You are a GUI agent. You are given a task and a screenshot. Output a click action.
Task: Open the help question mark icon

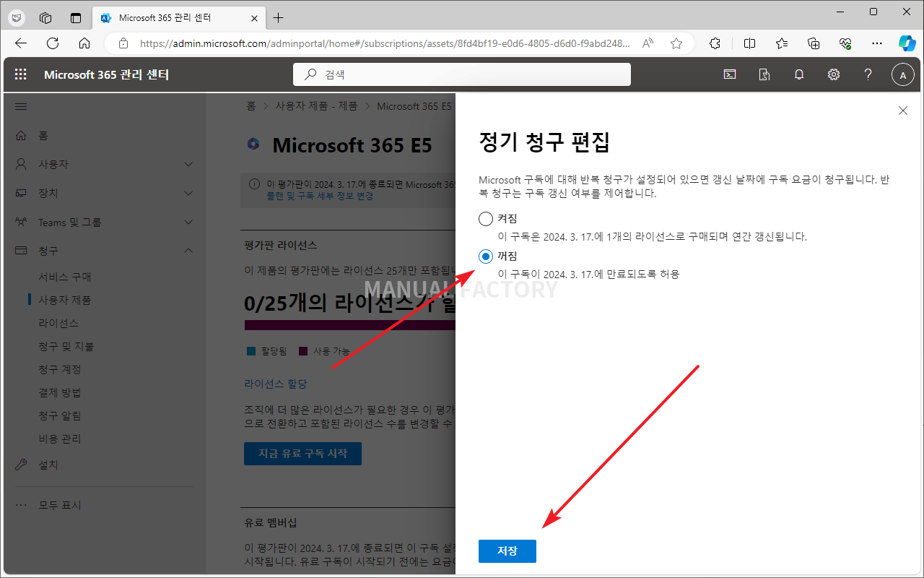click(x=868, y=74)
